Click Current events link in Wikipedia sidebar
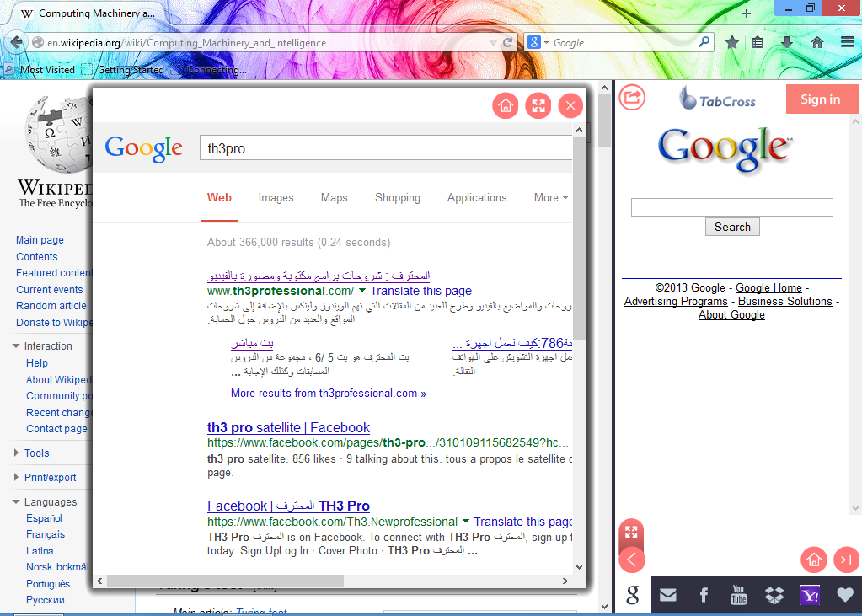The image size is (862, 616). pyautogui.click(x=50, y=290)
